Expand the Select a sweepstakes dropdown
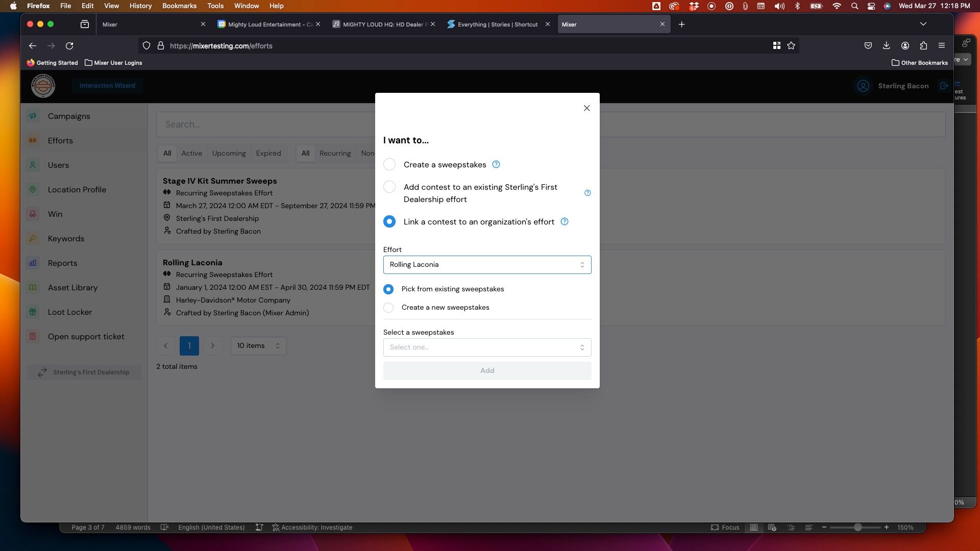Image resolution: width=980 pixels, height=551 pixels. 487,347
